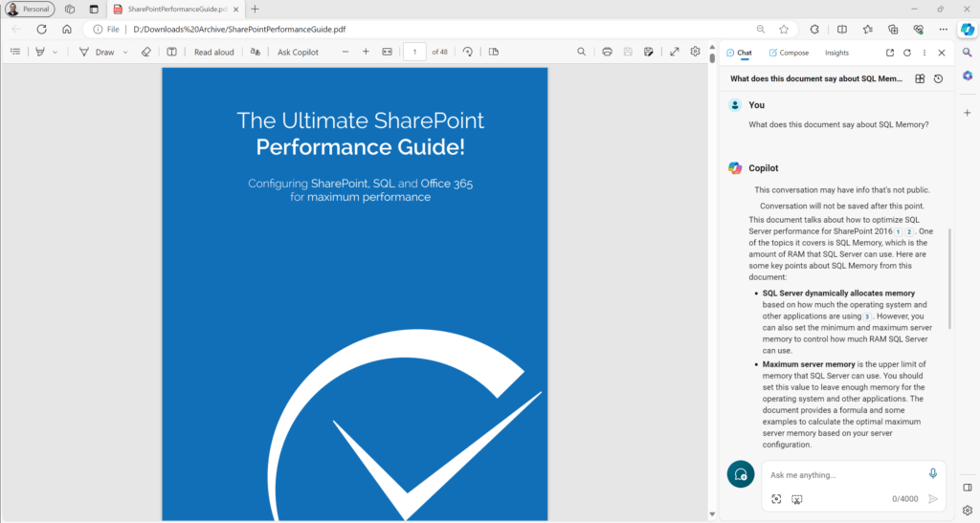Toggle the table of contents panel
This screenshot has width=980, height=523.
click(15, 52)
